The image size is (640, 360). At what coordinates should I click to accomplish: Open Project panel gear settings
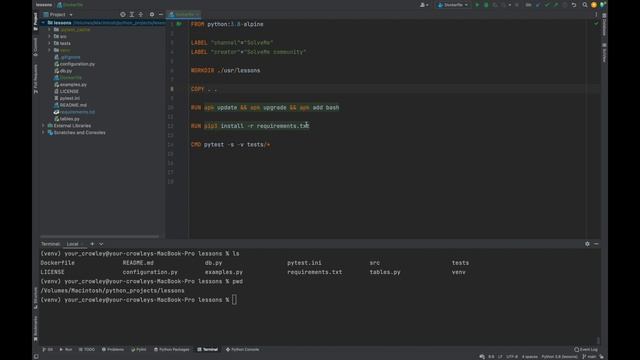(151, 14)
